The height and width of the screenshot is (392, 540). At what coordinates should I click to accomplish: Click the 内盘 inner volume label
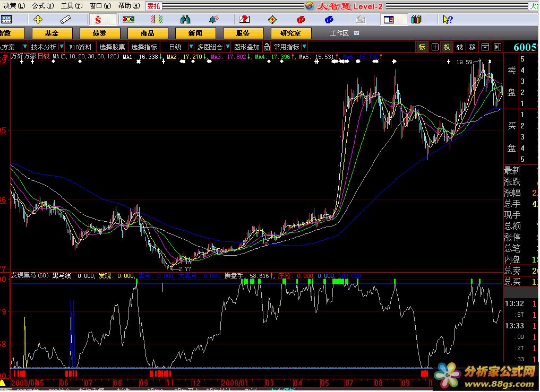[512, 259]
